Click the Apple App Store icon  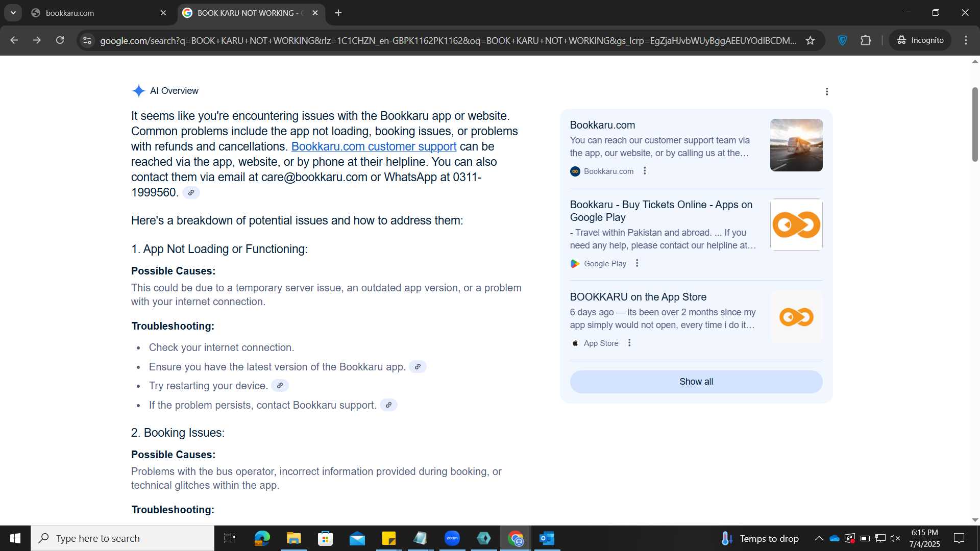(x=575, y=343)
